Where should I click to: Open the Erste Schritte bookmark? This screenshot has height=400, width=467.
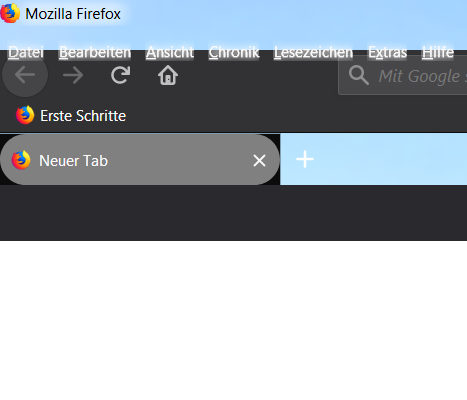click(x=71, y=116)
